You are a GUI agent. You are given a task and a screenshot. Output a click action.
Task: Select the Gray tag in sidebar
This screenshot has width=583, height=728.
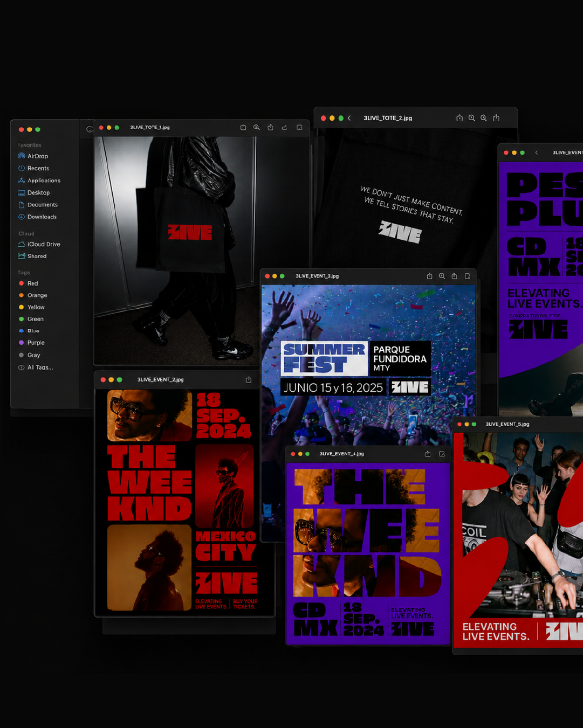30,355
